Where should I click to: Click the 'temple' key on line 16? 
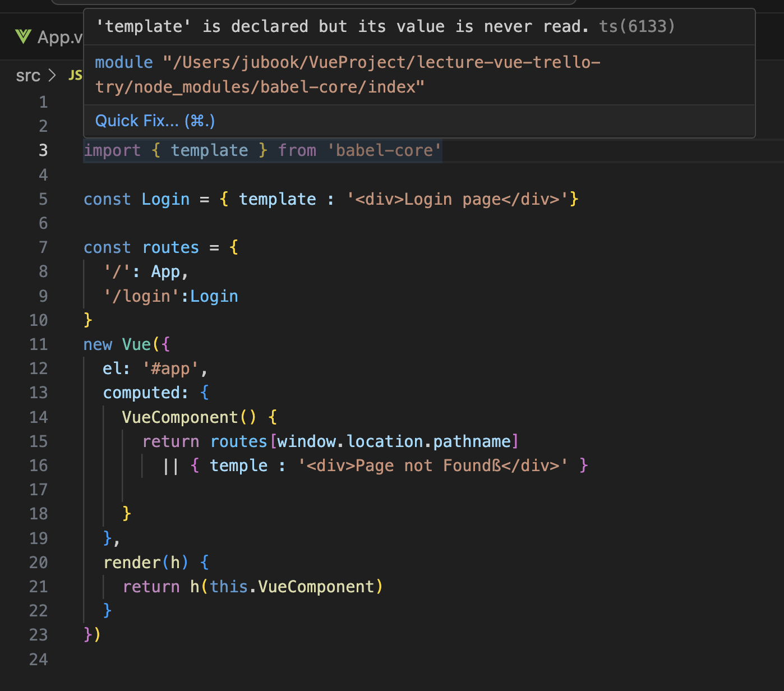click(x=239, y=466)
